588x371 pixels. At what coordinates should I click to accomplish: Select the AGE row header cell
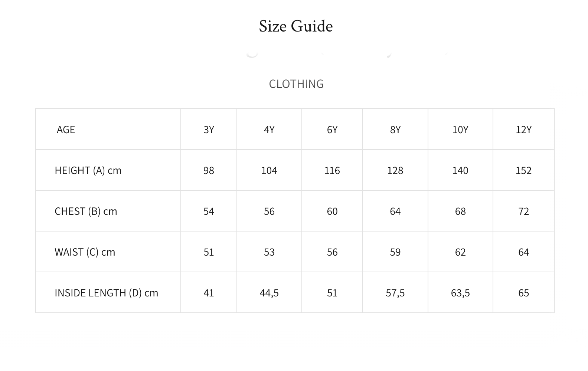click(x=66, y=129)
